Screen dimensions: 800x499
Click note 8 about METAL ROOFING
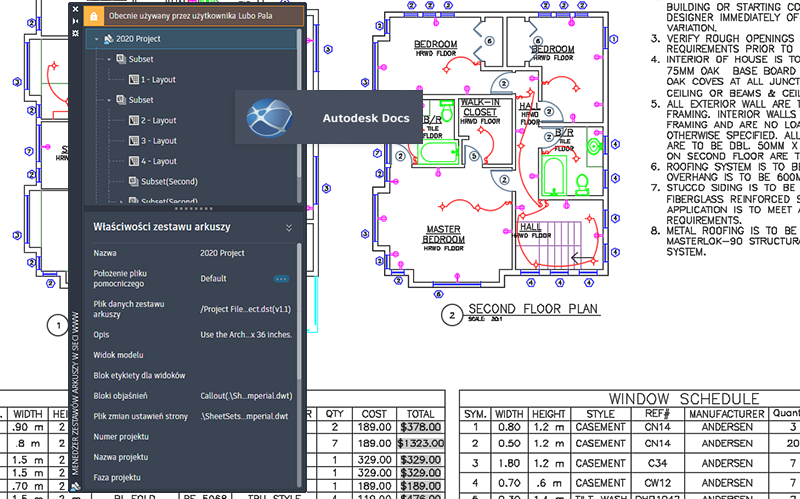pyautogui.click(x=724, y=241)
